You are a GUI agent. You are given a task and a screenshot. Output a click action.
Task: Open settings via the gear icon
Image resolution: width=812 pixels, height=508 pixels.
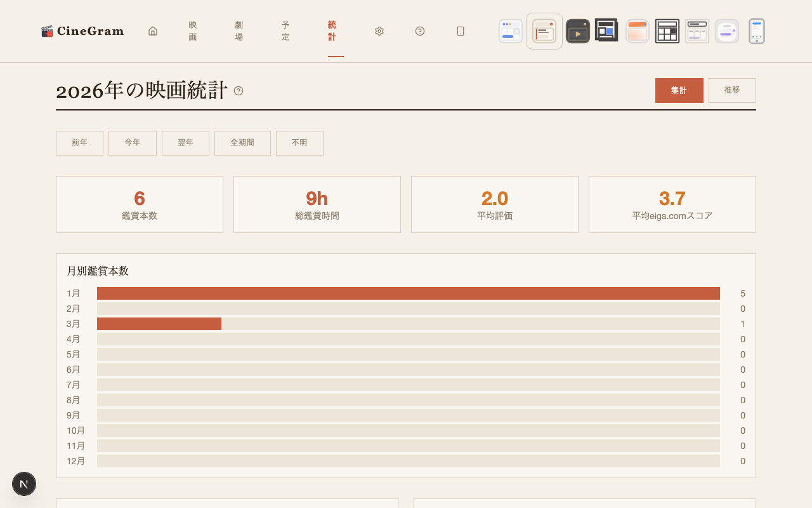pyautogui.click(x=379, y=31)
